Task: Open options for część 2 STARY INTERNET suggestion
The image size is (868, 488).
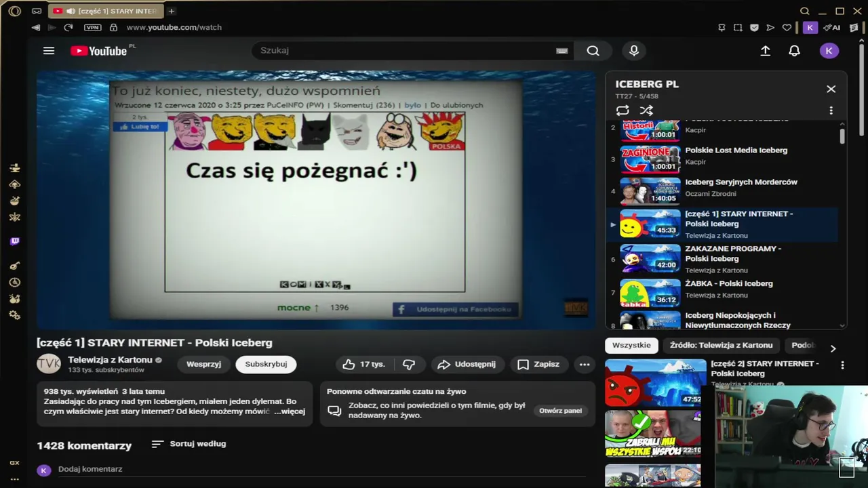Action: 842,365
